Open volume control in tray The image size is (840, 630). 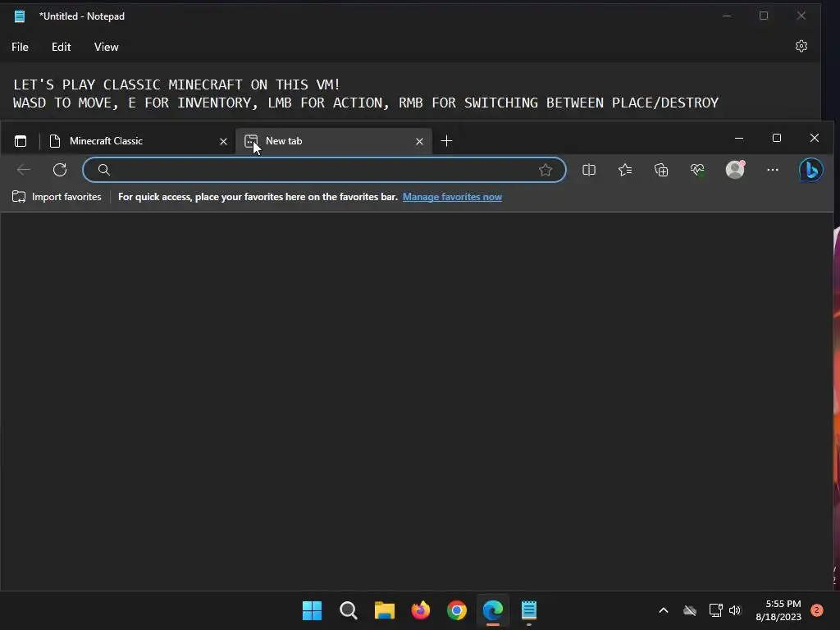tap(735, 610)
